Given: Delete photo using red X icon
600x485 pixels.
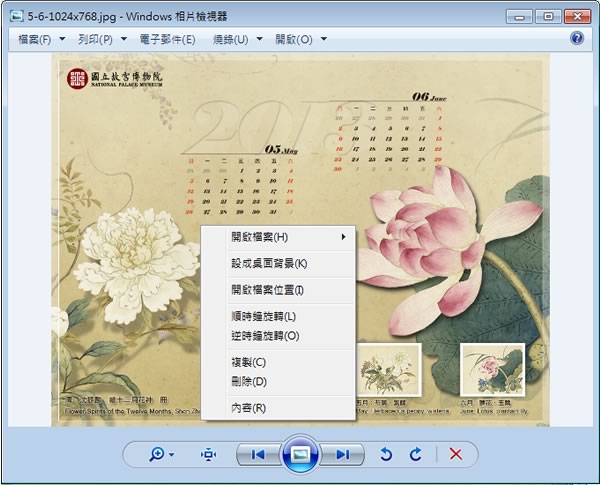Looking at the screenshot, I should 455,454.
